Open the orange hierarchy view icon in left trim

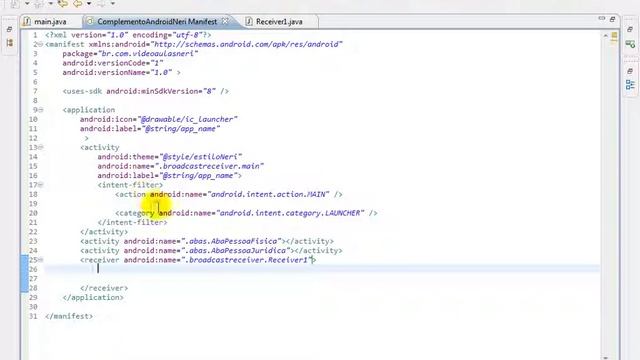coord(9,43)
